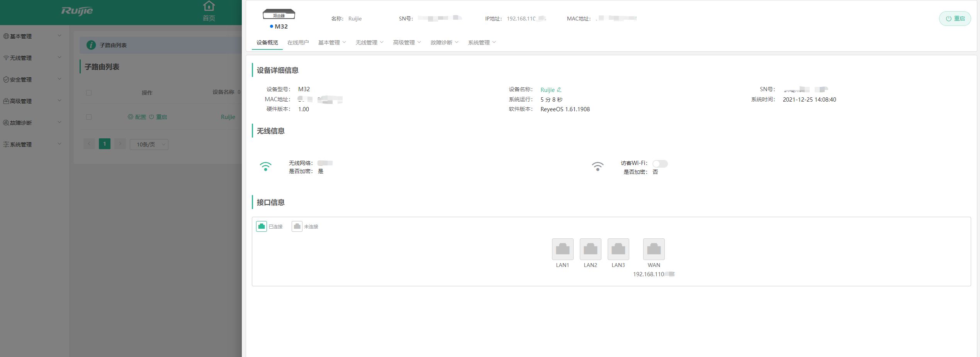Check the Ruijie row checkbox
Image resolution: width=980 pixels, height=357 pixels.
point(89,117)
